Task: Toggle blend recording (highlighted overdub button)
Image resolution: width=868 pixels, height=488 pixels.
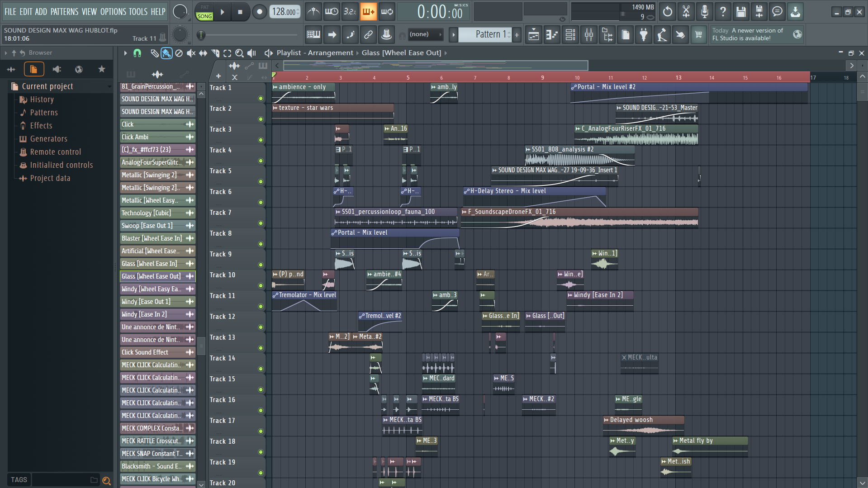Action: pyautogui.click(x=368, y=12)
